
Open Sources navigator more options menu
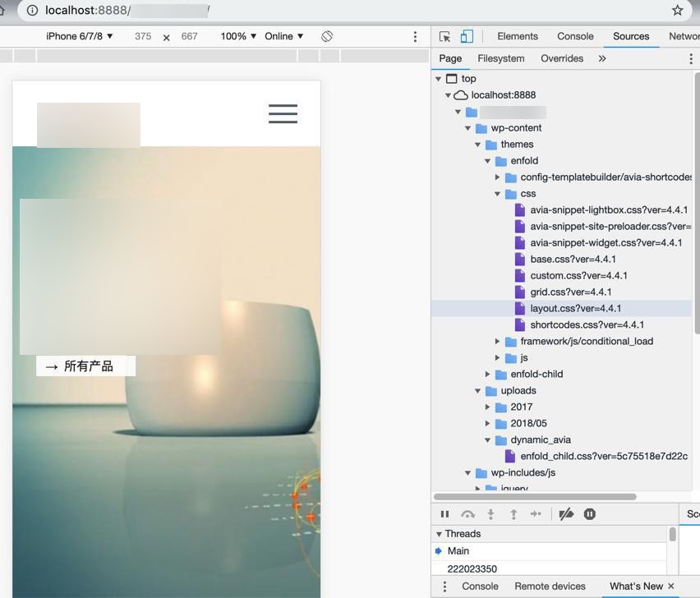691,58
